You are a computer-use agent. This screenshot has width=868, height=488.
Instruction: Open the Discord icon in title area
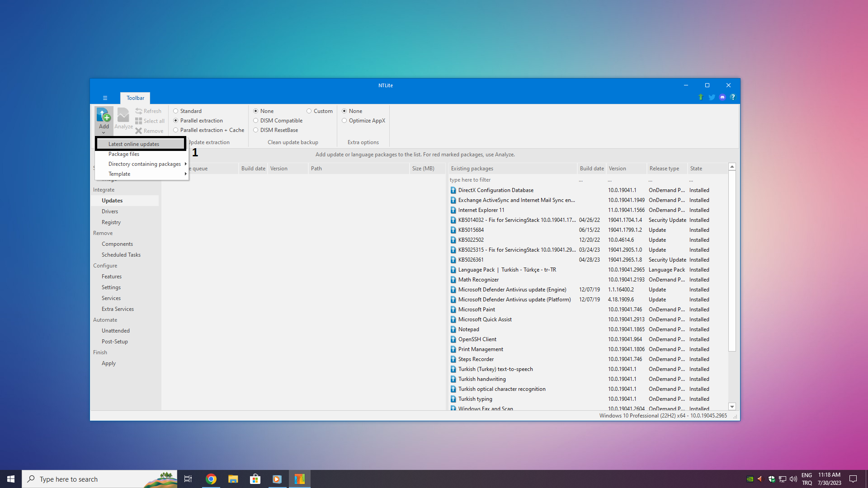(722, 97)
